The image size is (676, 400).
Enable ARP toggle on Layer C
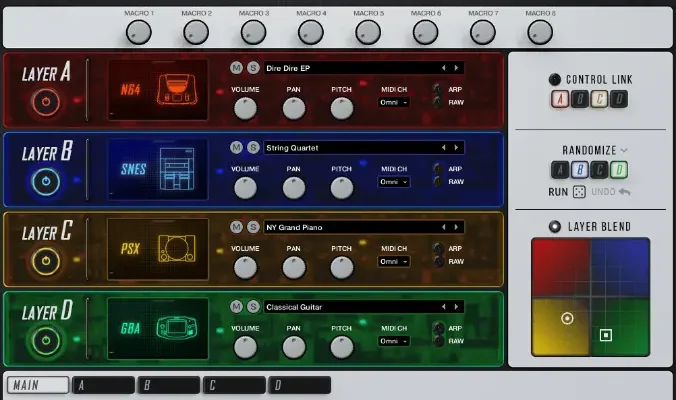tap(437, 247)
